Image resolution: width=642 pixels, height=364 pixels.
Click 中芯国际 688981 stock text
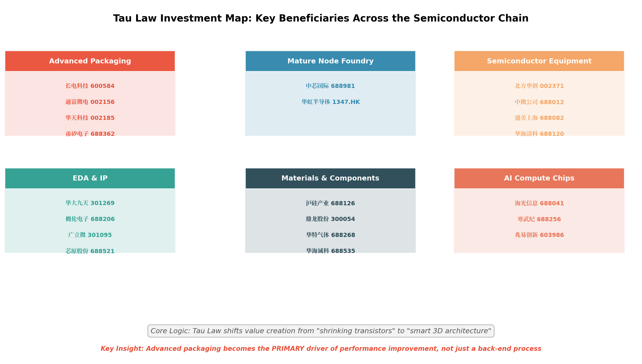(x=330, y=86)
